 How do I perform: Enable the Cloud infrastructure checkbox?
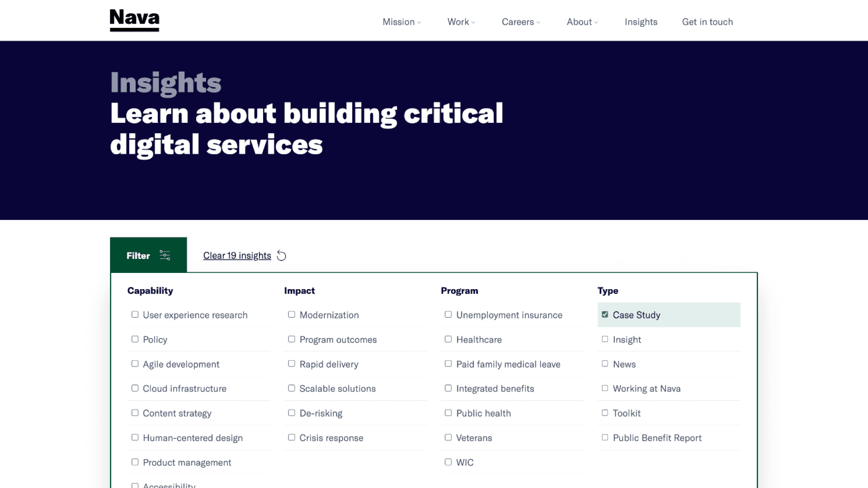point(135,388)
